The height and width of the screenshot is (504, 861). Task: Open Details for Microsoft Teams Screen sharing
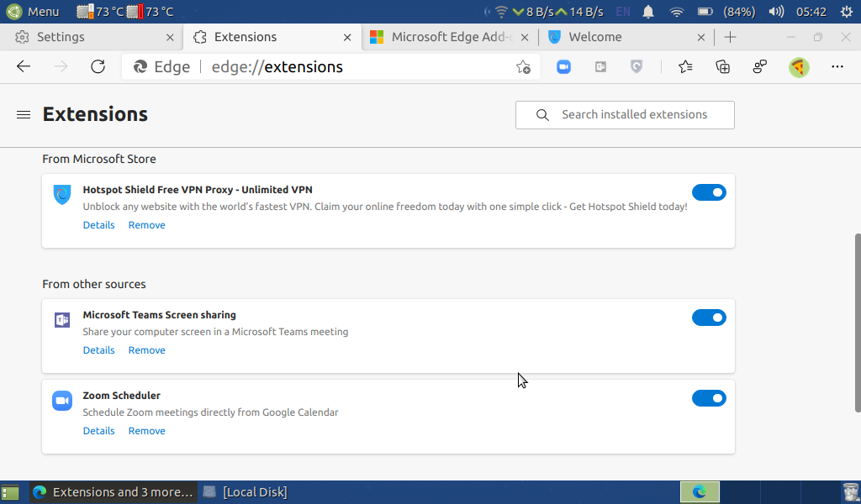point(99,350)
